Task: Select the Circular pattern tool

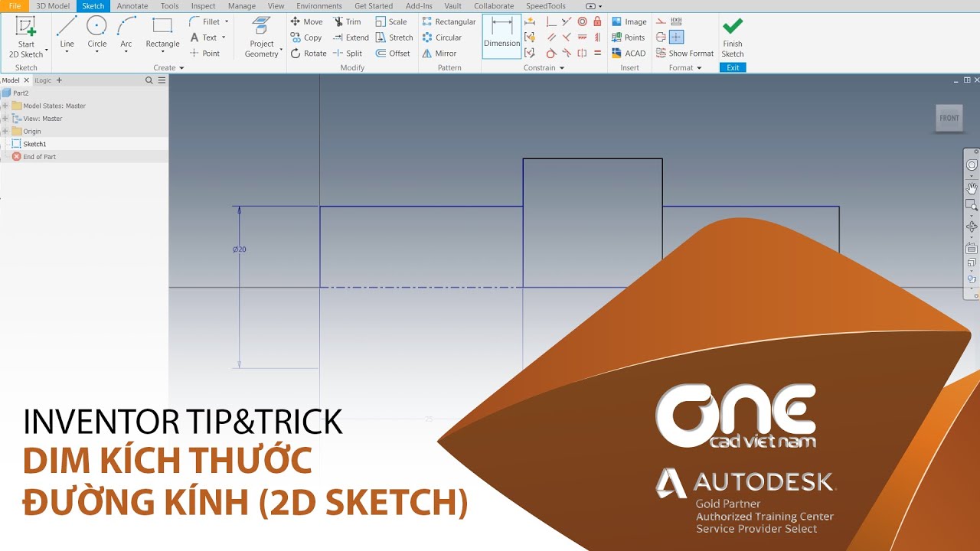Action: click(442, 37)
